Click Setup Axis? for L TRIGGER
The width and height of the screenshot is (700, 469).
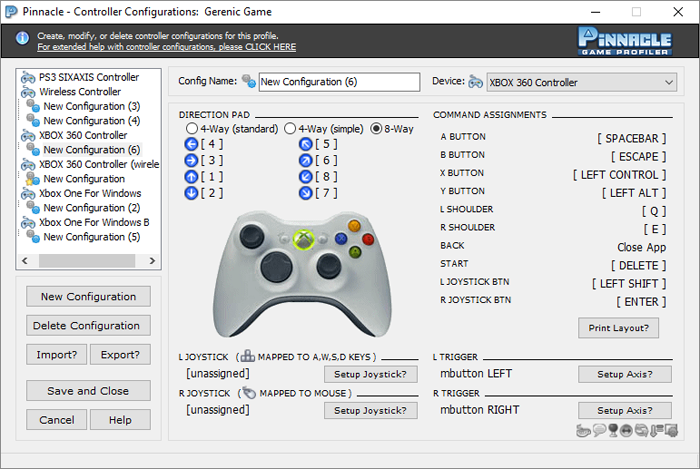[x=625, y=374]
